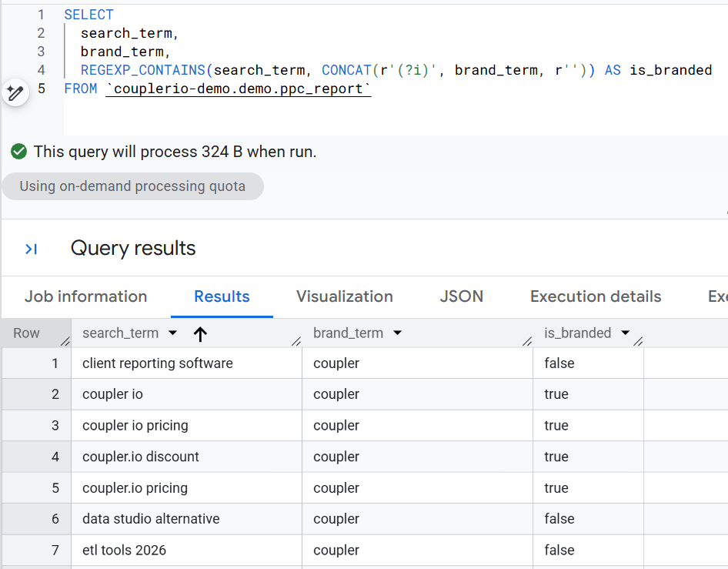This screenshot has width=728, height=569.
Task: Open the Execution details tab
Action: (596, 296)
